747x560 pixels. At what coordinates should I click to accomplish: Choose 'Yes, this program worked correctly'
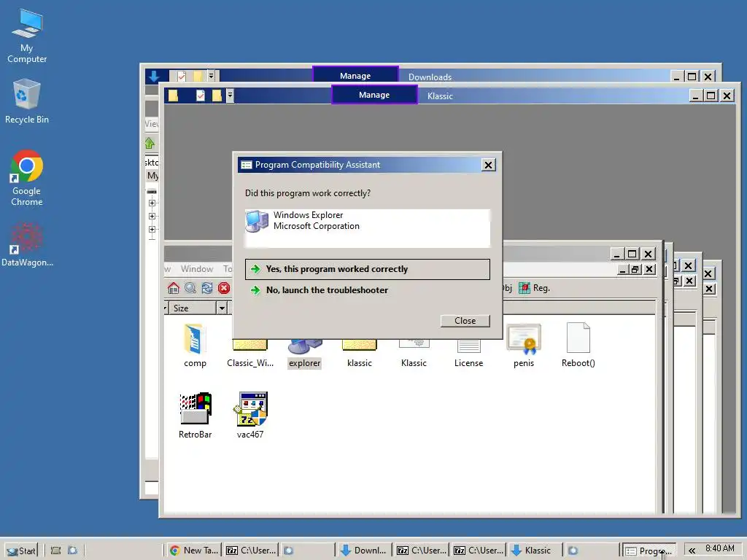coord(368,269)
